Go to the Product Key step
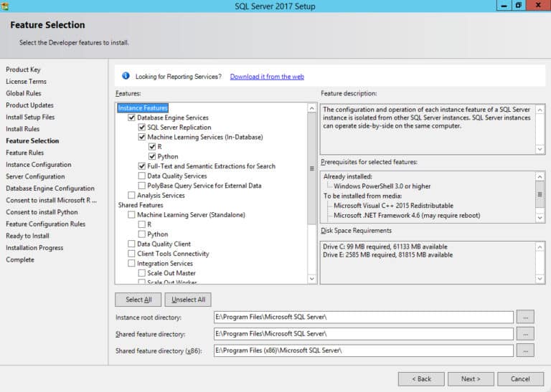The width and height of the screenshot is (551, 392). 23,70
